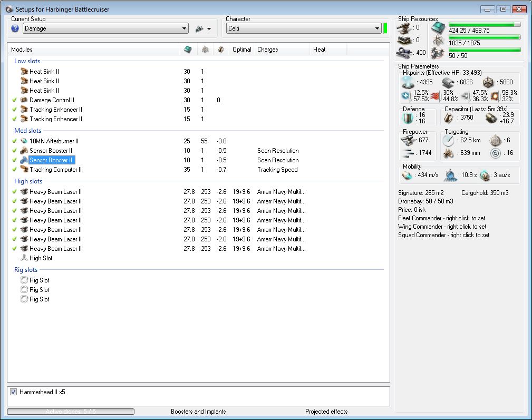Click the Optimal column header
Image resolution: width=532 pixels, height=420 pixels.
[x=241, y=50]
